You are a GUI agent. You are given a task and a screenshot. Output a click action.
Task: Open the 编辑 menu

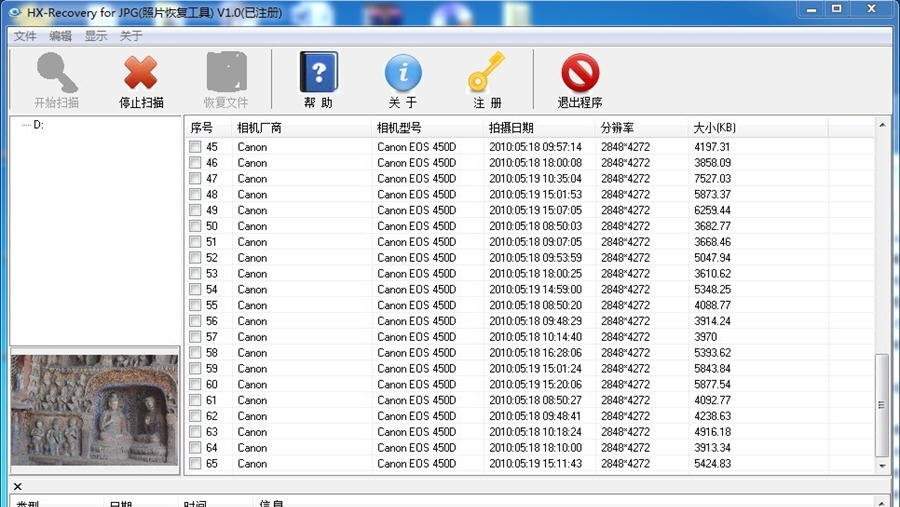pyautogui.click(x=60, y=36)
